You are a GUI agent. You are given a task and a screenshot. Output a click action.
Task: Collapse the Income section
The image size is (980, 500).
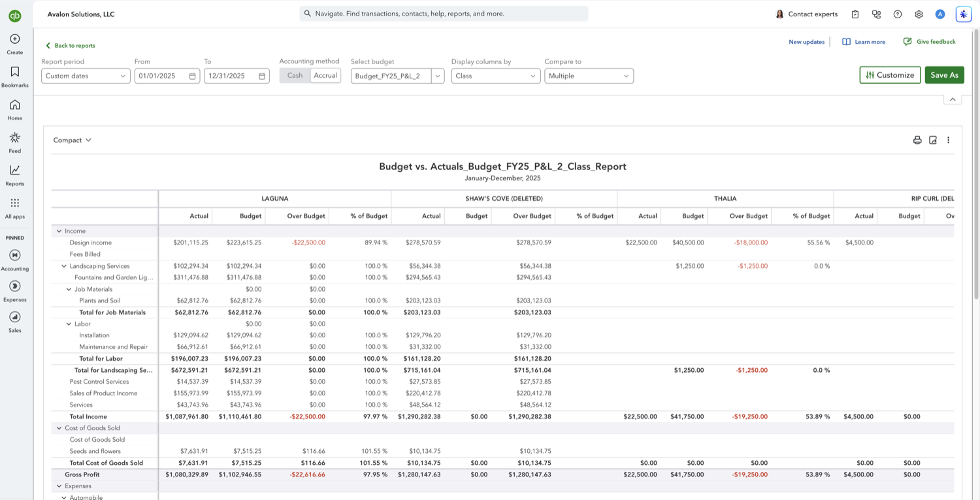pos(59,231)
